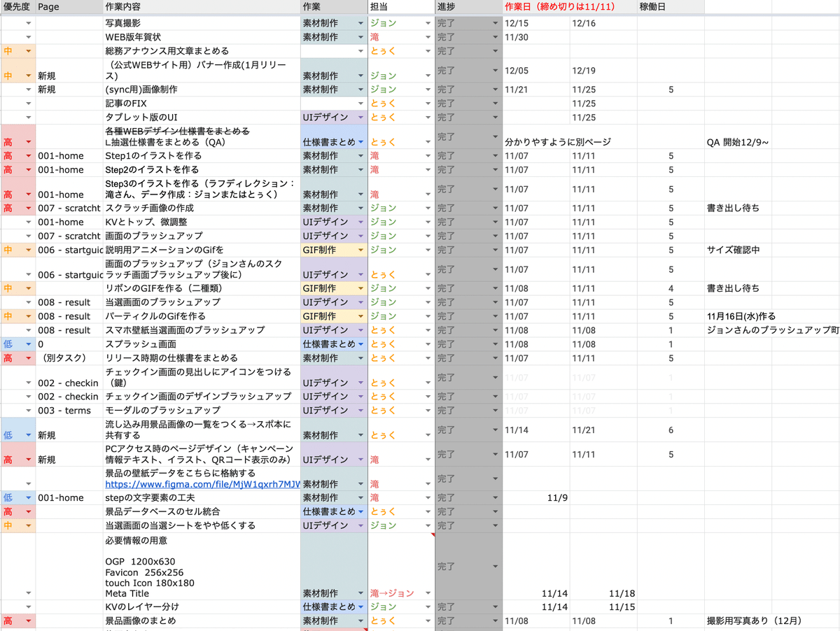This screenshot has width=840, height=631.
Task: Click the WEB版年賀状 task cell
Action: [202, 37]
